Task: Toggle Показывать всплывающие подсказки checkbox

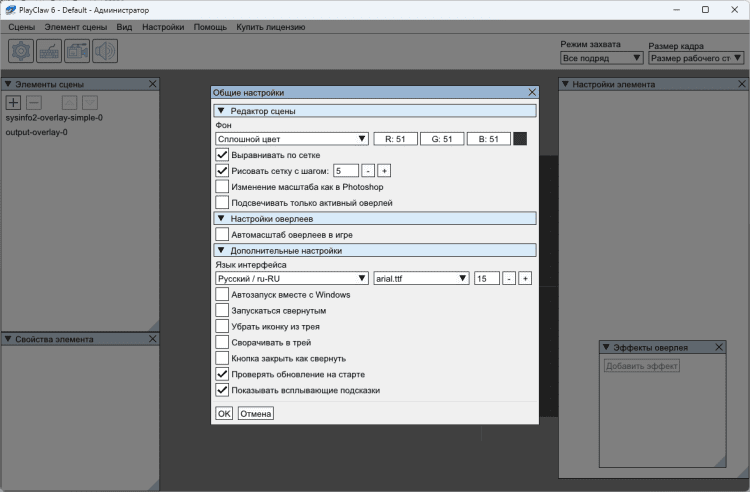Action: 222,390
